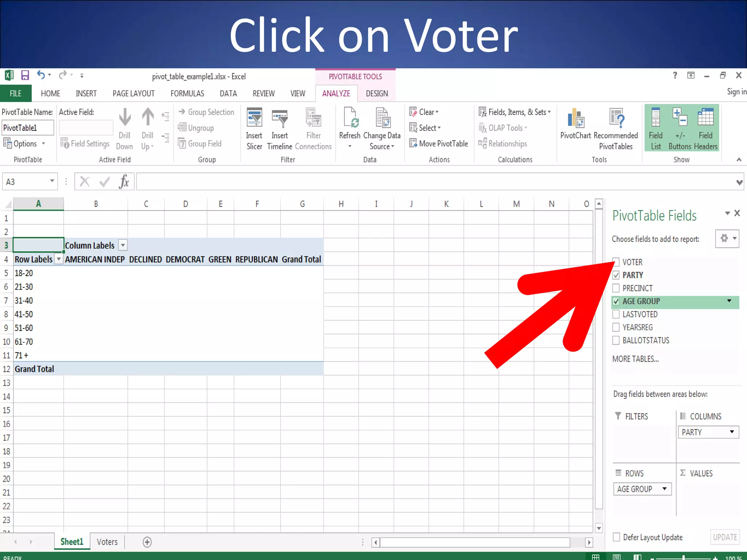
Task: Collapse the ribbon with the chevron
Action: pos(739,159)
